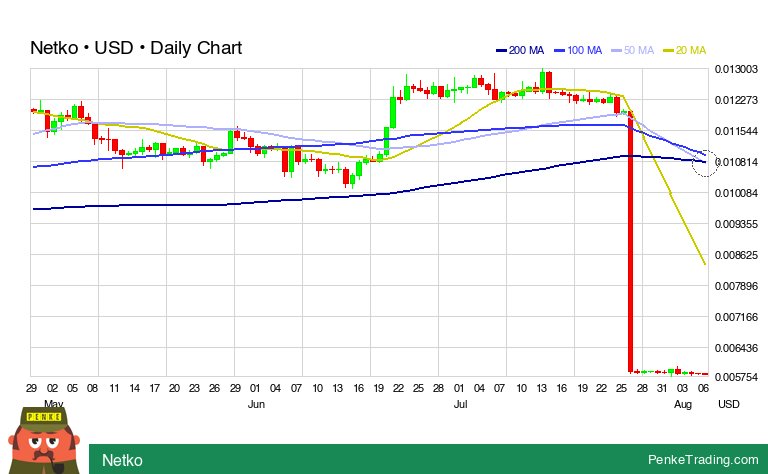768x474 pixels.
Task: Click the 0.007166 price axis label
Action: click(x=736, y=317)
